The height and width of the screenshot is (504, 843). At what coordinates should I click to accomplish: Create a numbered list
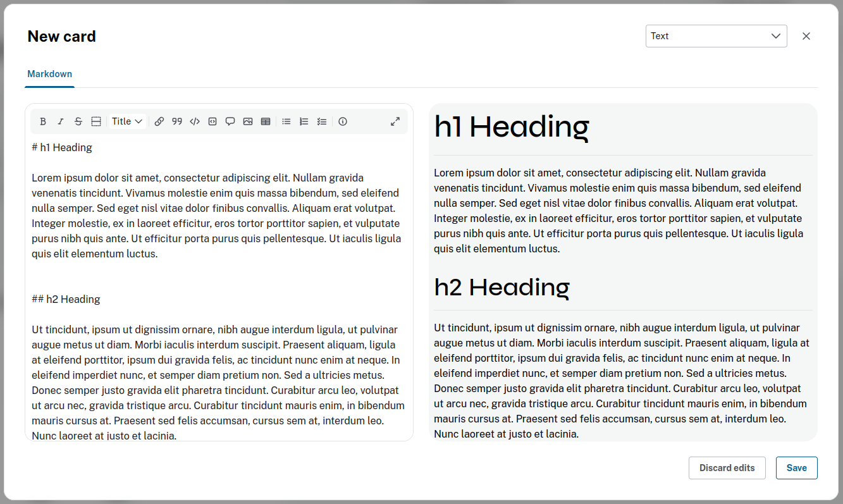pyautogui.click(x=304, y=121)
